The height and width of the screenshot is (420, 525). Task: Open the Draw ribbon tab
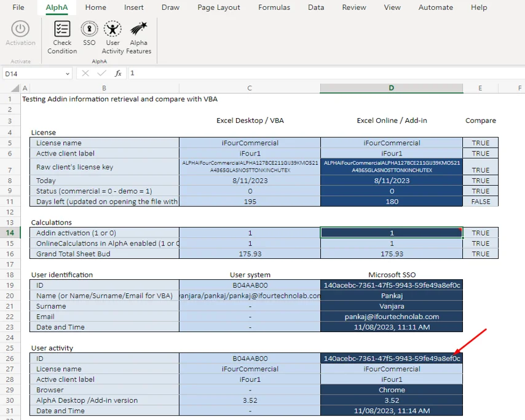pos(170,7)
